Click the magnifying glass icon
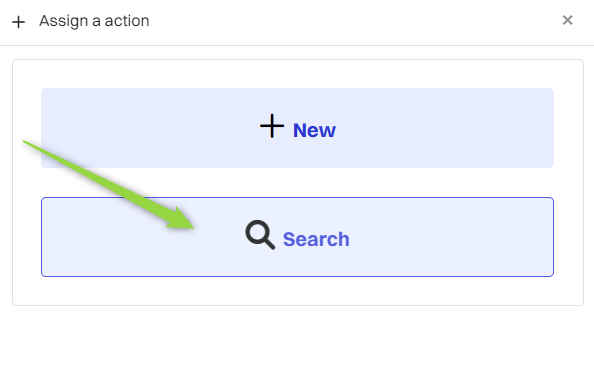The image size is (594, 366). (260, 235)
